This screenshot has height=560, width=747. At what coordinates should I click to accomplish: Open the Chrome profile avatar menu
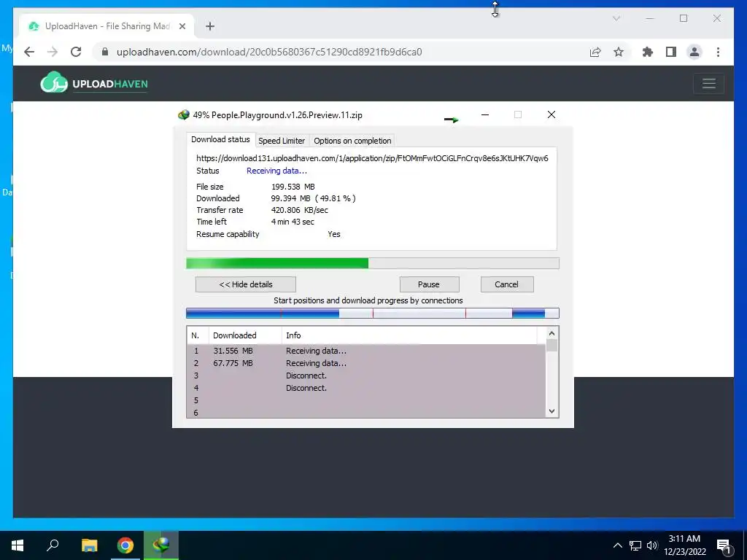[694, 52]
